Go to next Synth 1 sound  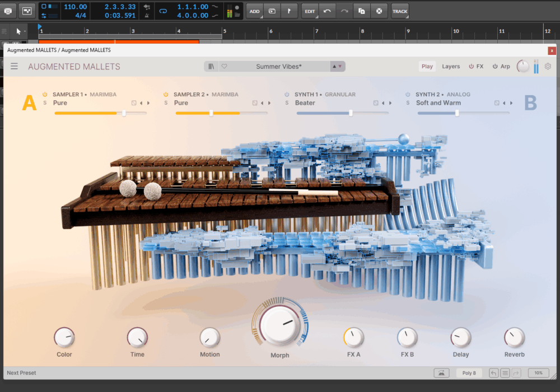coord(390,103)
